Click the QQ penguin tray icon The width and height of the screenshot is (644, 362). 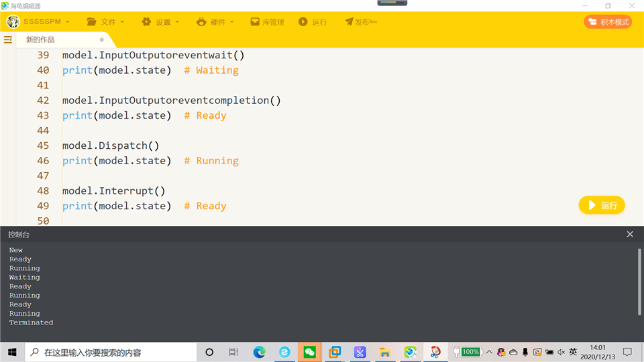click(501, 352)
